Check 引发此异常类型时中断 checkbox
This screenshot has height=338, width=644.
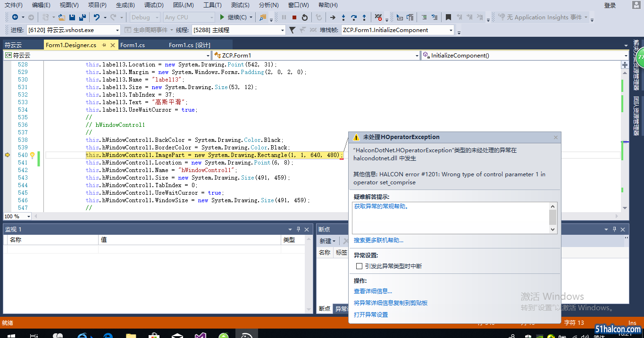coord(360,266)
